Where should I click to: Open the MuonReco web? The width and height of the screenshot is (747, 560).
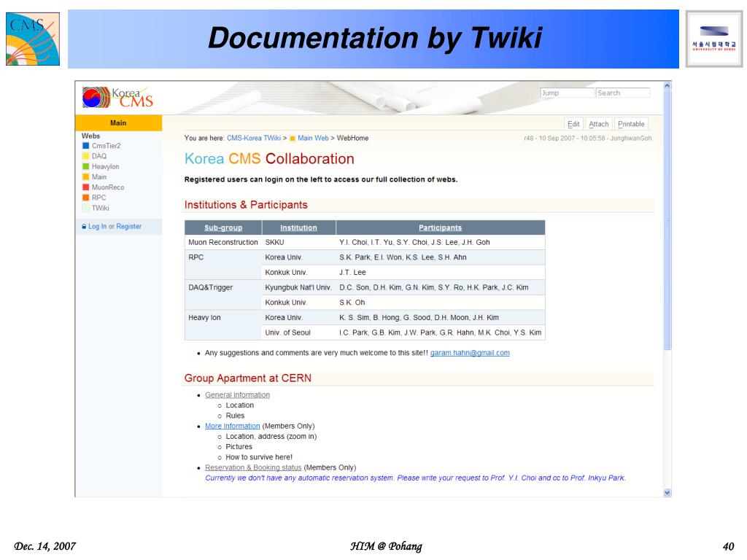point(108,187)
